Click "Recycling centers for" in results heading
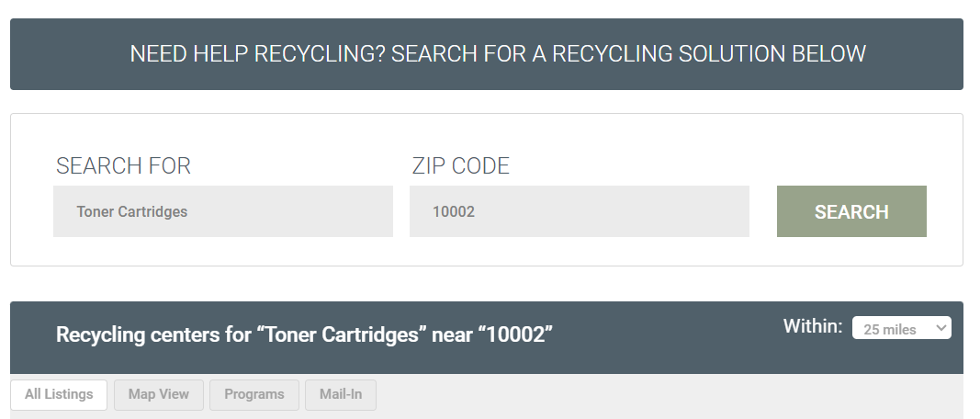 click(x=152, y=334)
